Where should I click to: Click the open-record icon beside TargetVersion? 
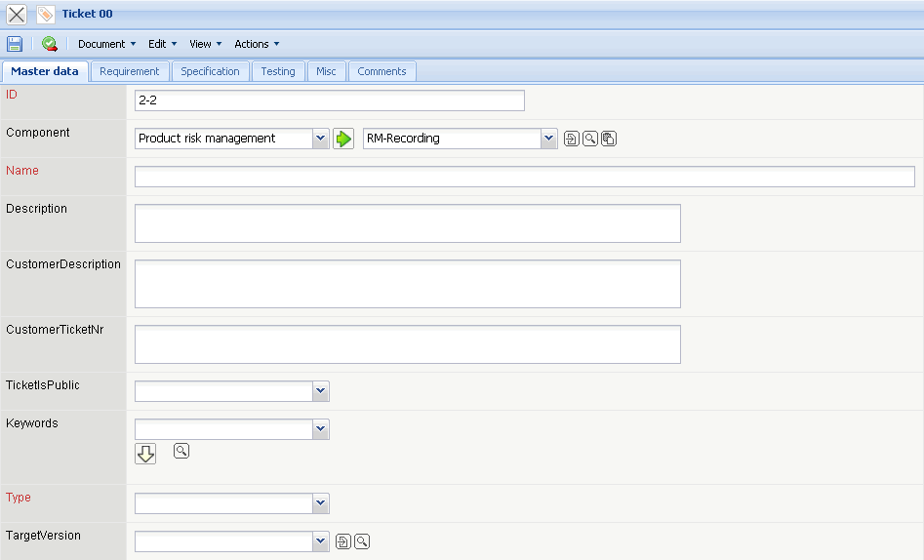pyautogui.click(x=342, y=541)
